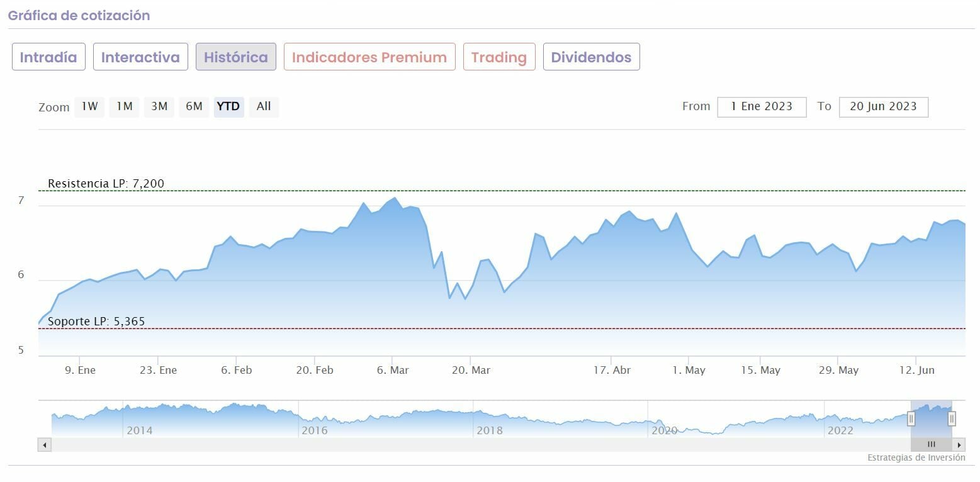Select the 6M zoom range

(x=194, y=106)
